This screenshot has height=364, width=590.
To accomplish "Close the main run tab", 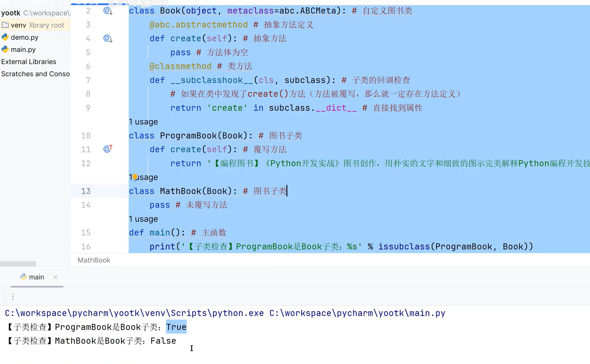I will click(55, 277).
